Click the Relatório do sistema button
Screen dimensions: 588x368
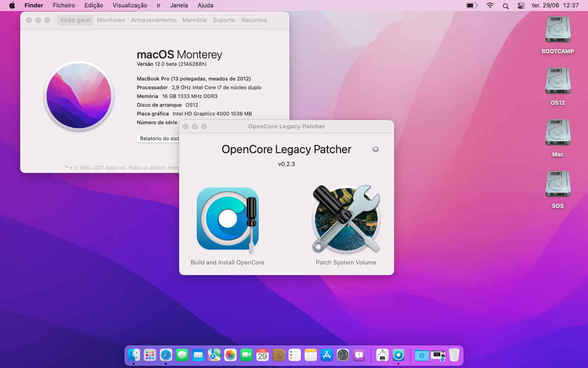[x=158, y=138]
